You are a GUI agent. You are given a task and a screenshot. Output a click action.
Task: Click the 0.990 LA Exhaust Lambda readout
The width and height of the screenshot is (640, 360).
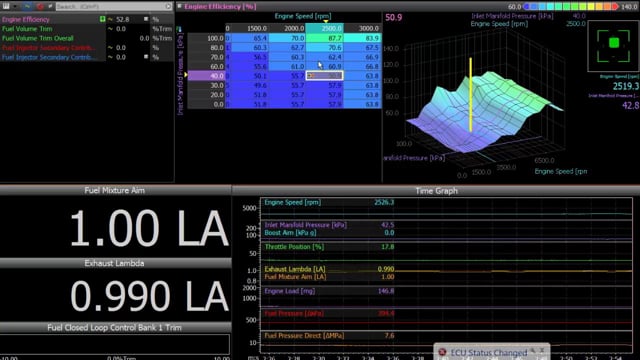pos(149,296)
